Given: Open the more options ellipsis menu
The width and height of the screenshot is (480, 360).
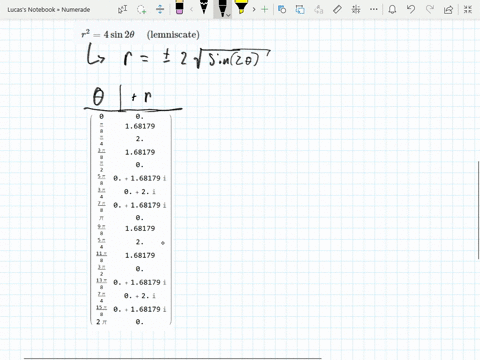Looking at the screenshot, I should point(374,9).
